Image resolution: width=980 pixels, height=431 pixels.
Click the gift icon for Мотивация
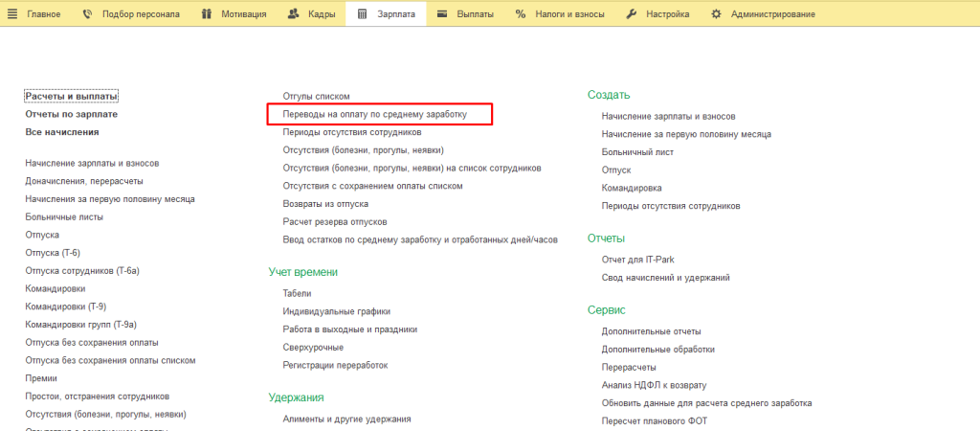[x=208, y=14]
